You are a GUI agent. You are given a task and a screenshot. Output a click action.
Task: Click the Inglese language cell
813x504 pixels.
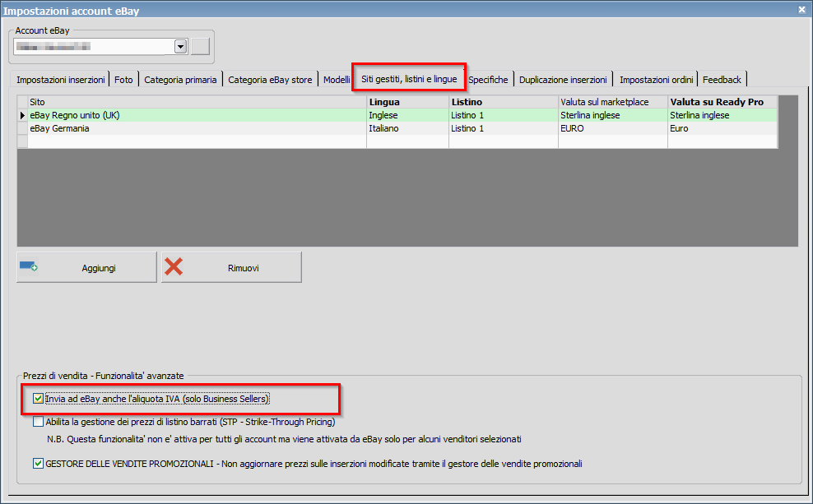407,115
